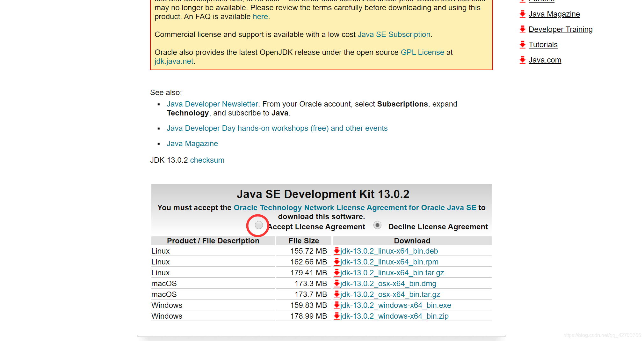Viewport: 644px width, 341px height.
Task: Open the Oracle Technology Network License Agreement link
Action: 355,208
